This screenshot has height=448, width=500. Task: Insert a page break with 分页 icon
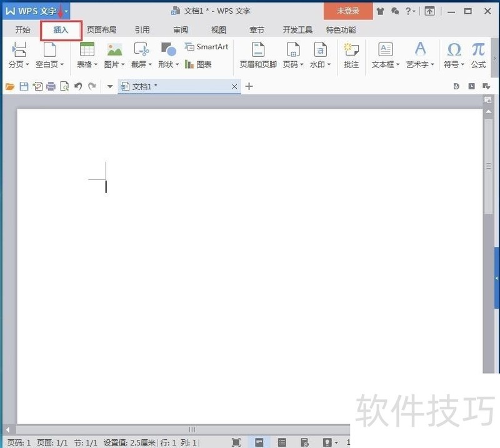click(x=19, y=49)
